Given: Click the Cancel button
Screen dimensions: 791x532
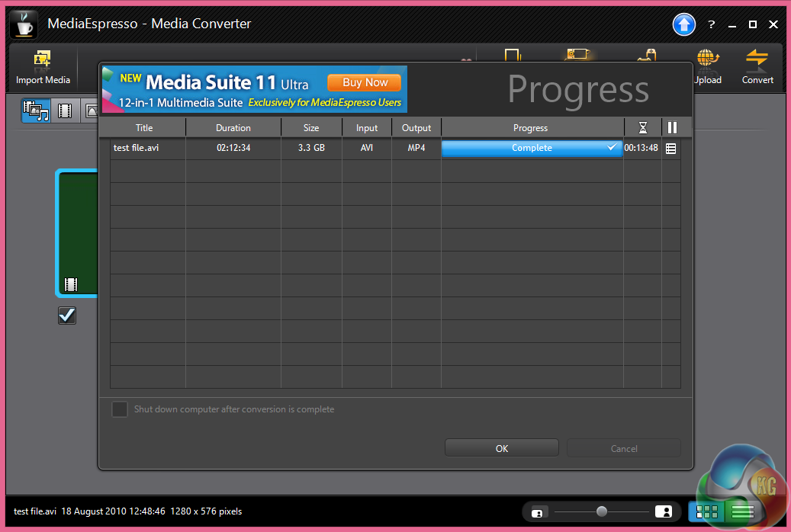Looking at the screenshot, I should pyautogui.click(x=623, y=448).
